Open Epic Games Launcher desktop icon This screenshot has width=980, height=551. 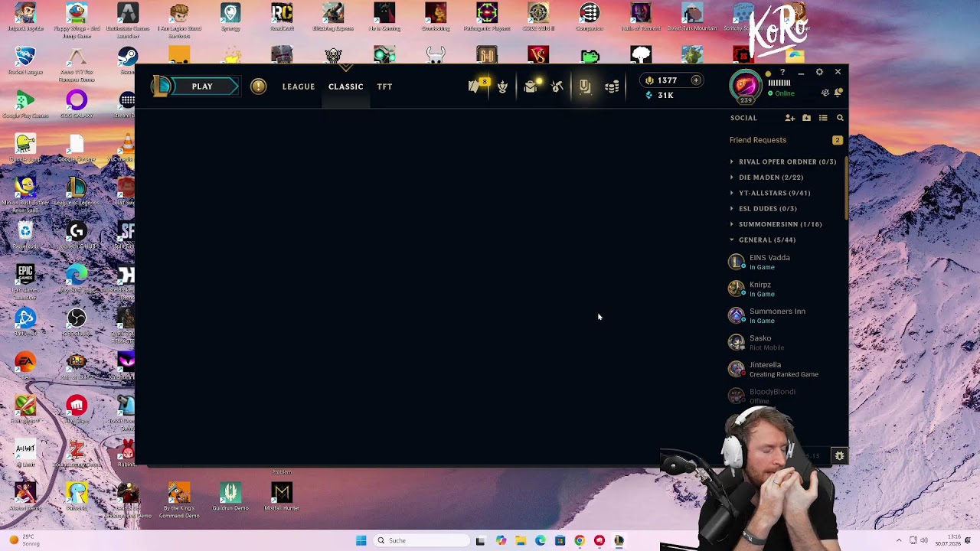(x=25, y=280)
